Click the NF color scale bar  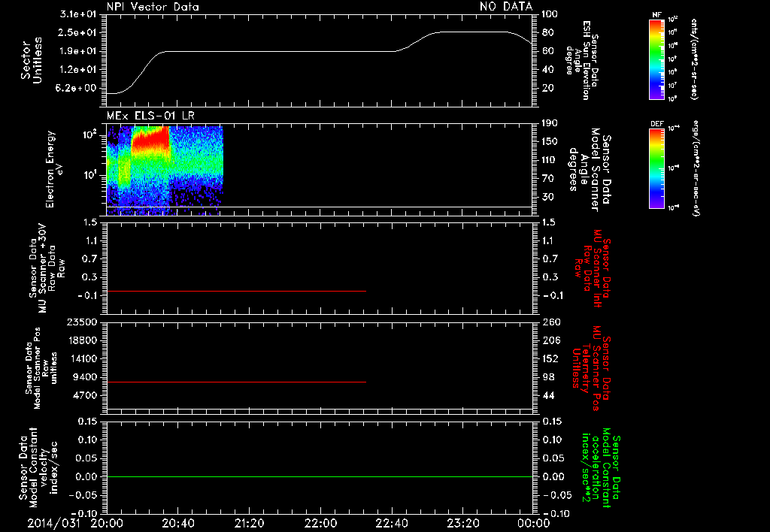click(x=656, y=59)
